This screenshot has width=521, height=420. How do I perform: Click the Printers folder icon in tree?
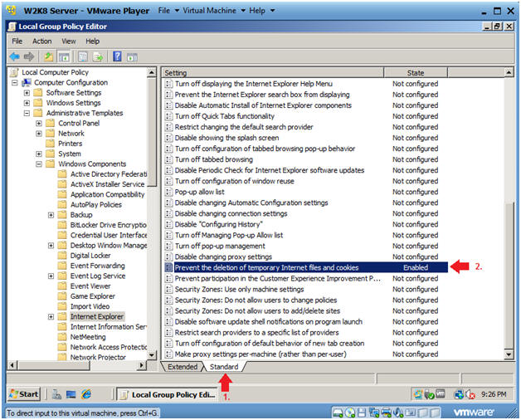pyautogui.click(x=50, y=144)
